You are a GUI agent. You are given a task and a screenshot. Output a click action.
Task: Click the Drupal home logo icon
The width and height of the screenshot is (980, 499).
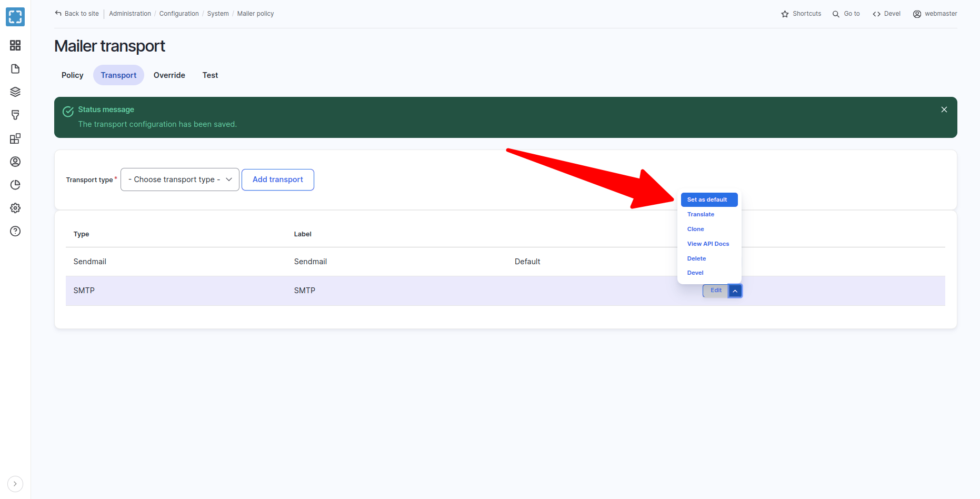(15, 17)
